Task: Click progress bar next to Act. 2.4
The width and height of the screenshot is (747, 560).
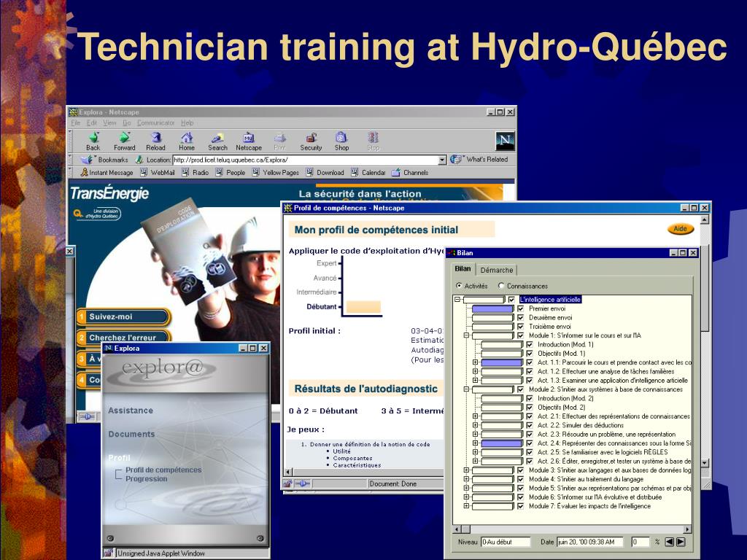Action: (502, 443)
